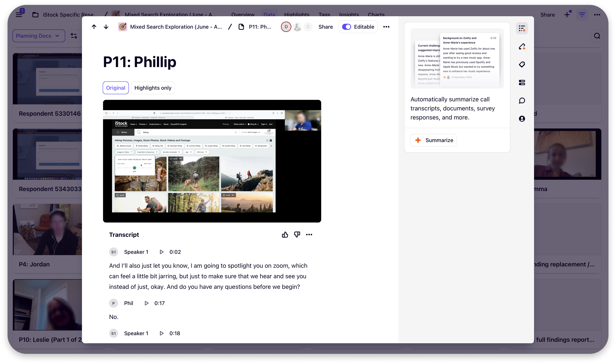
Task: Open the fields panel icon in sidebar
Action: pyautogui.click(x=522, y=82)
